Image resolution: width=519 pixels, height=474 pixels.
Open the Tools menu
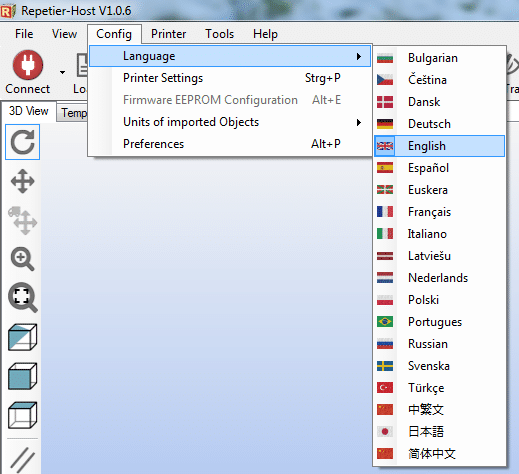219,34
